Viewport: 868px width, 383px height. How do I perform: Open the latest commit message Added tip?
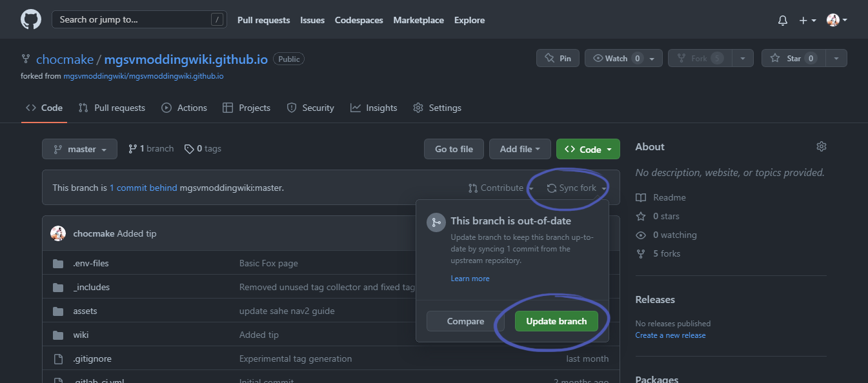(137, 233)
